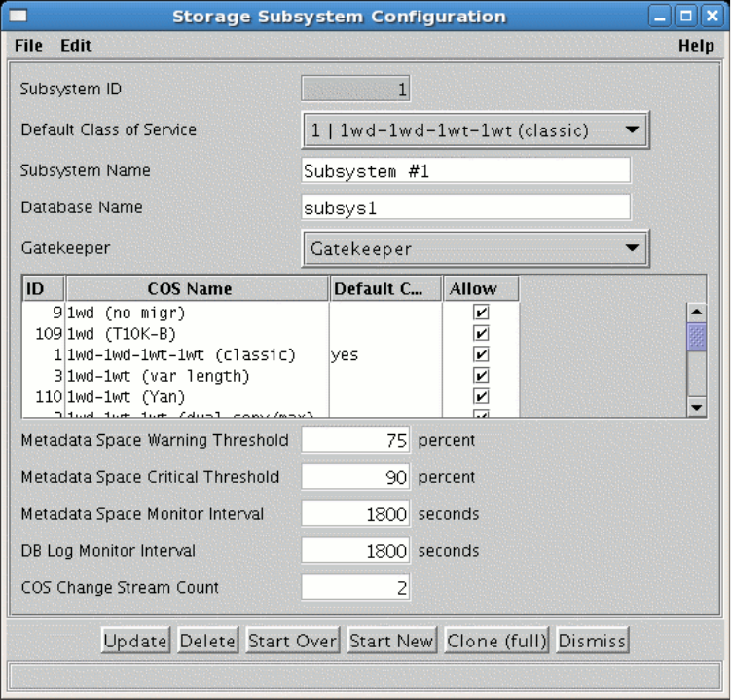Image resolution: width=731 pixels, height=700 pixels.
Task: Toggle Allow checkbox for 1wd (T10K-B)
Action: (481, 334)
